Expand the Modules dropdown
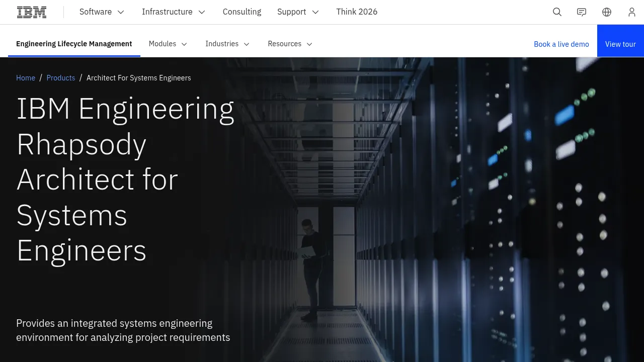 pos(168,44)
